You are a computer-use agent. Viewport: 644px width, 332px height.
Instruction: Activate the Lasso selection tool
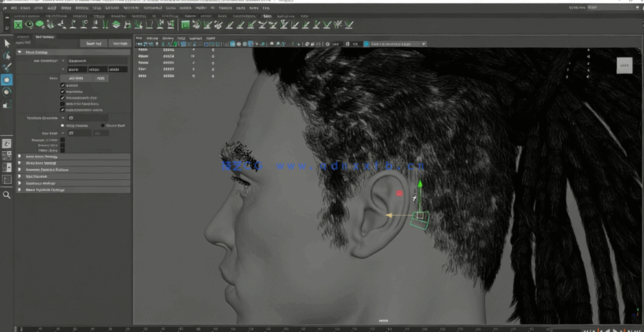pyautogui.click(x=6, y=56)
